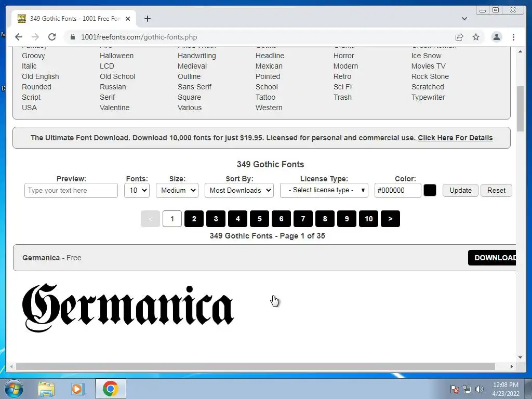The width and height of the screenshot is (532, 399).
Task: Download the Germanica font
Action: [x=492, y=258]
